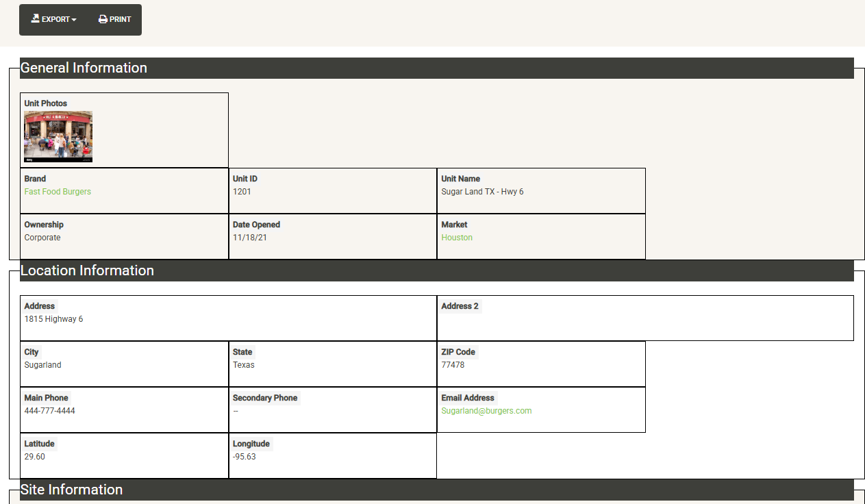This screenshot has height=504, width=865.
Task: Select the Location Information section header
Action: point(87,270)
